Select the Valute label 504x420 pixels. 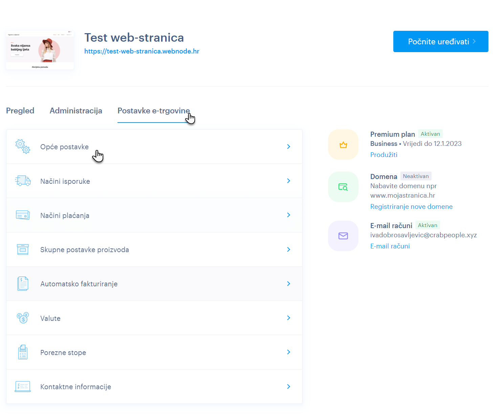point(50,318)
